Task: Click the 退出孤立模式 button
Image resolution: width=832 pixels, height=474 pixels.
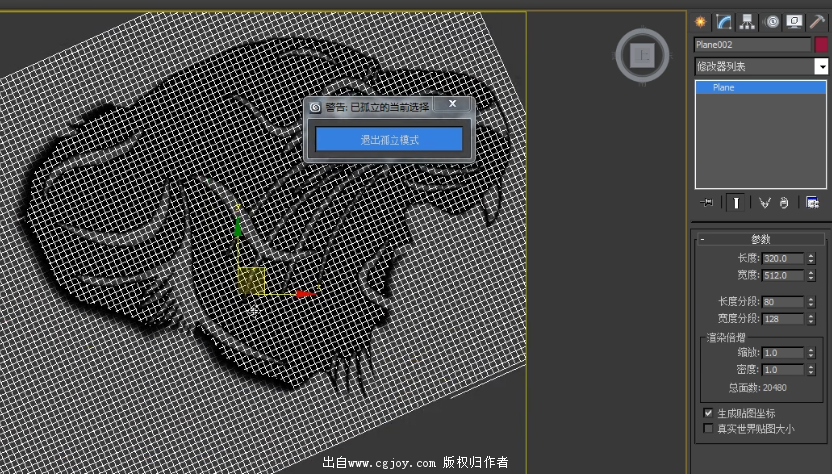Action: pyautogui.click(x=389, y=140)
